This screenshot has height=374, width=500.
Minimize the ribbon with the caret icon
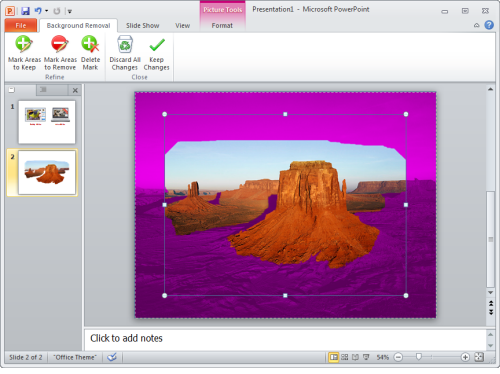click(476, 25)
